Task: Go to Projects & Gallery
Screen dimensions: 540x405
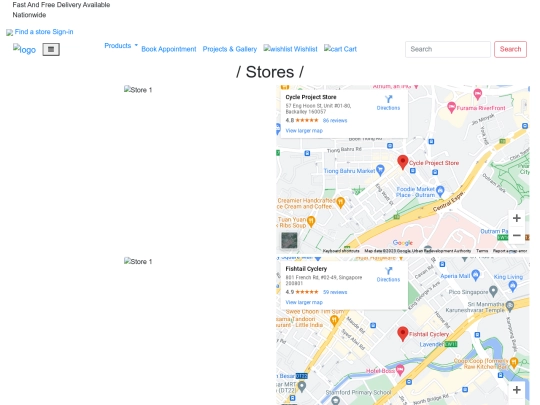Action: [x=230, y=49]
